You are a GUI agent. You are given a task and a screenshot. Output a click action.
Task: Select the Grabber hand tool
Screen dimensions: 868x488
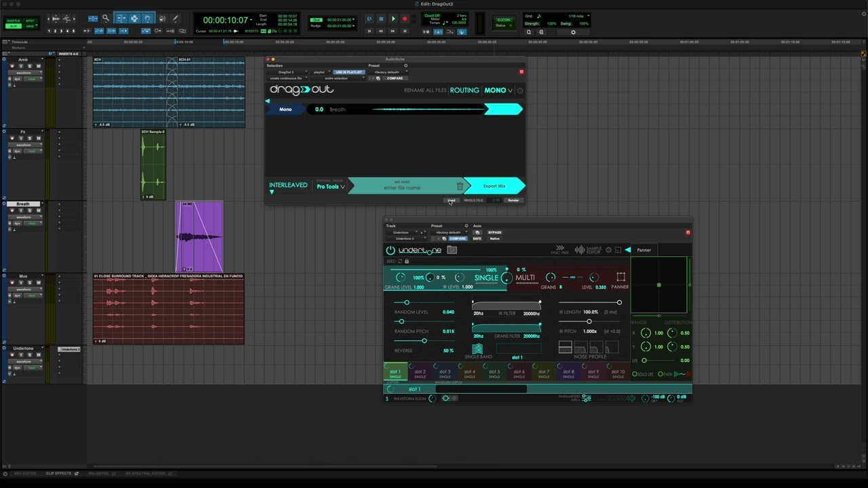point(146,18)
